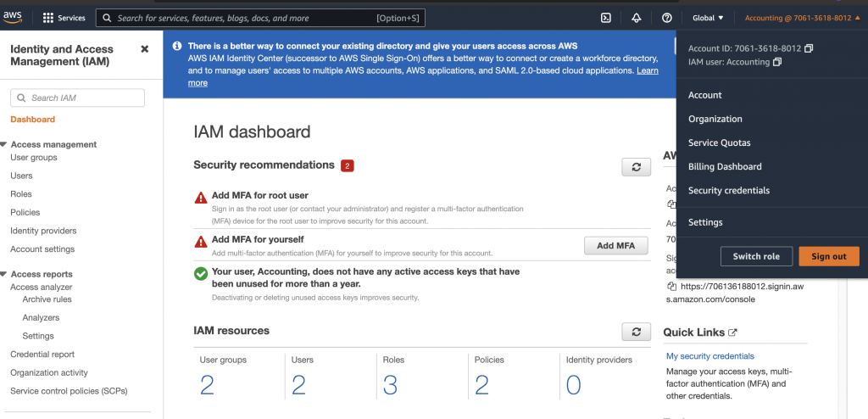Open Users in sidebar
The width and height of the screenshot is (868, 419).
click(21, 176)
